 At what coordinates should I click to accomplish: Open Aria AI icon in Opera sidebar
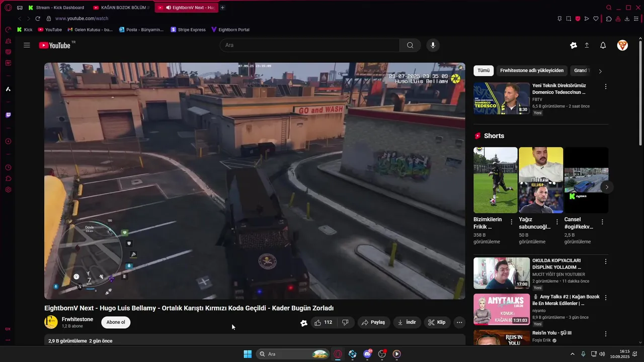click(x=8, y=89)
